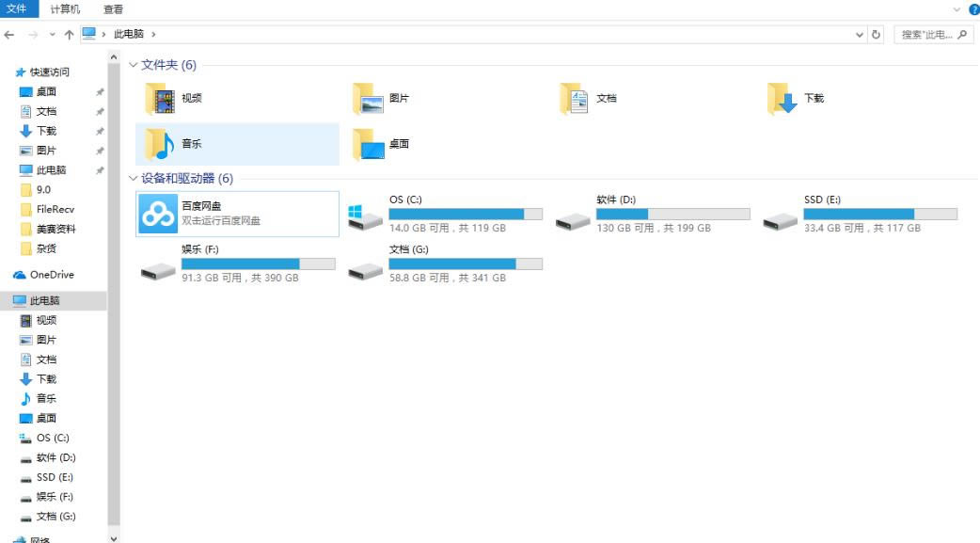The height and width of the screenshot is (543, 980).
Task: Collapse the 文件夹 (6) group
Action: (133, 65)
